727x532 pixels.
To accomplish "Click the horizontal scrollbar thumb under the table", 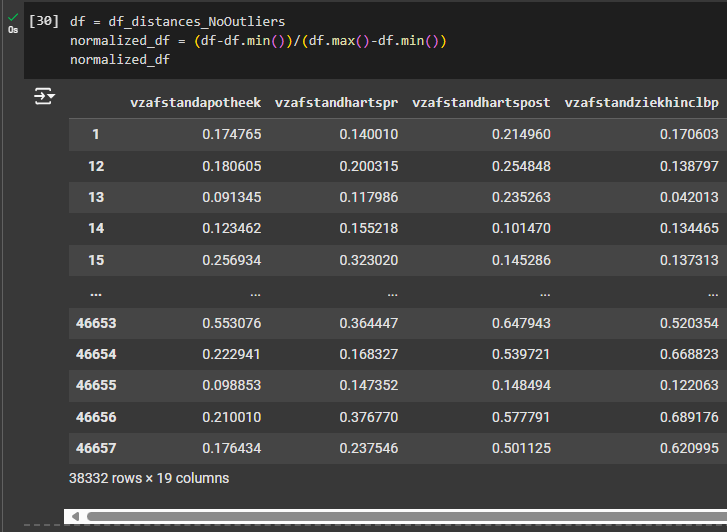I will coord(407,516).
